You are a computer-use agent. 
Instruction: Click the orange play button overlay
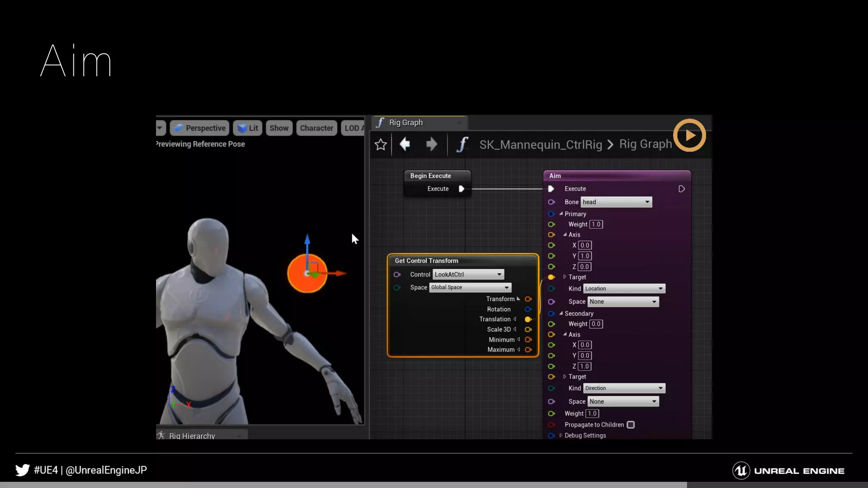[690, 136]
